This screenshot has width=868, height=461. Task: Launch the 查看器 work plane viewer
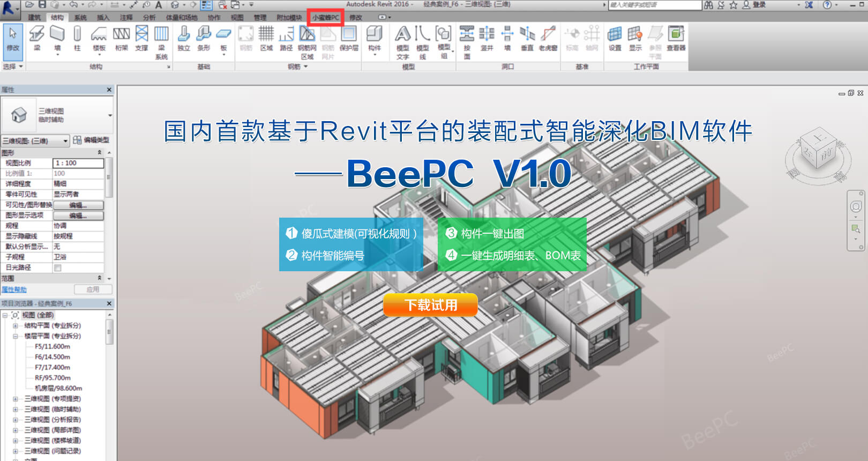click(676, 39)
